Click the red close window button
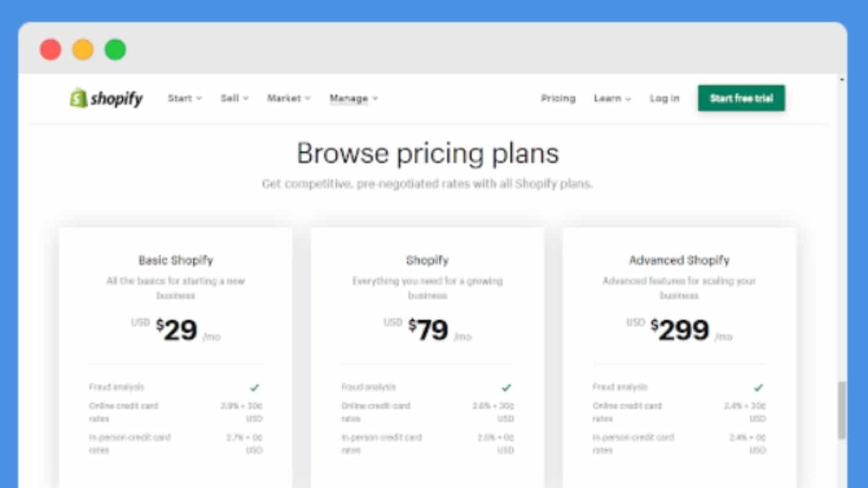The image size is (868, 488). pos(51,49)
